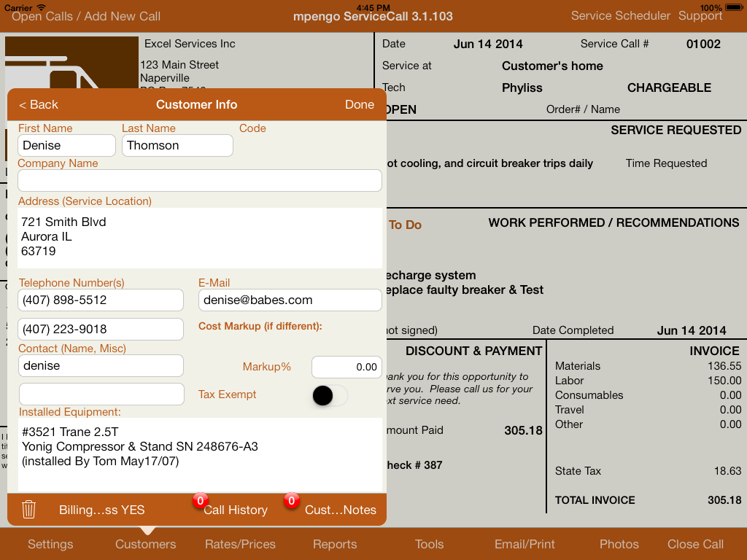Click the E-Mail address field

[x=290, y=300]
